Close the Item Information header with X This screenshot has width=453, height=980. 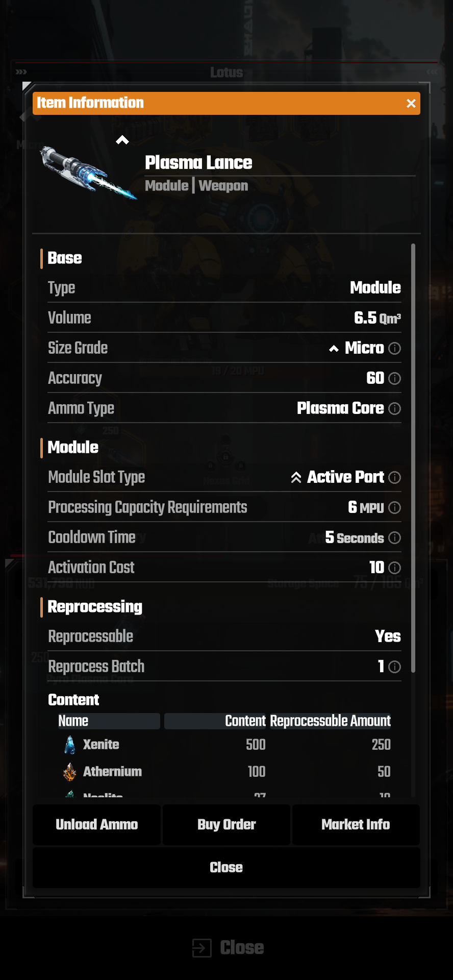[x=411, y=104]
